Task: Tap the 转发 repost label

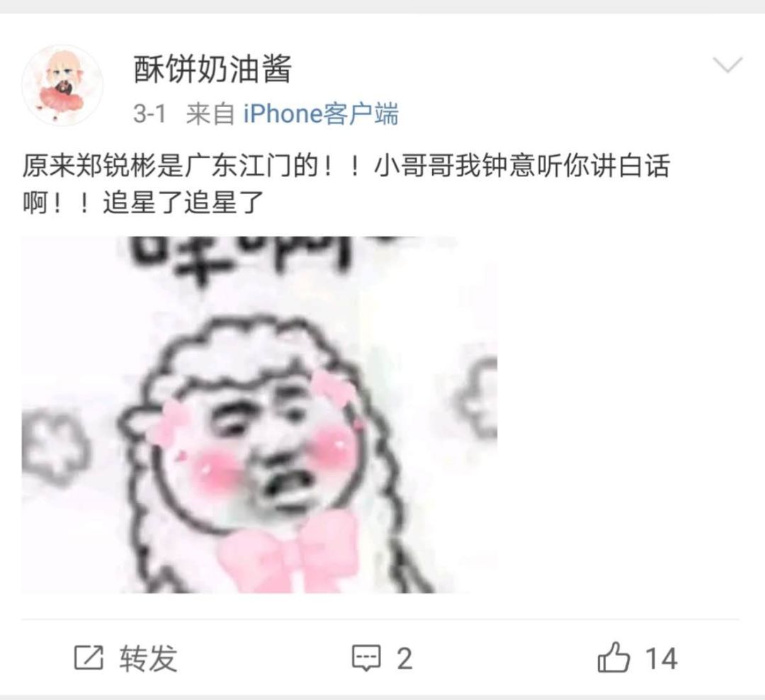Action: (148, 658)
